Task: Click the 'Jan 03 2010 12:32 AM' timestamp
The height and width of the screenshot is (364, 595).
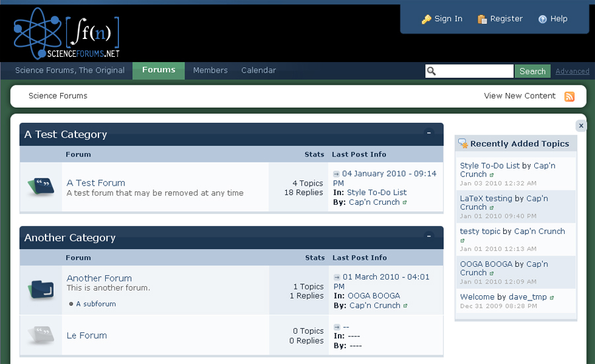Action: (x=498, y=184)
